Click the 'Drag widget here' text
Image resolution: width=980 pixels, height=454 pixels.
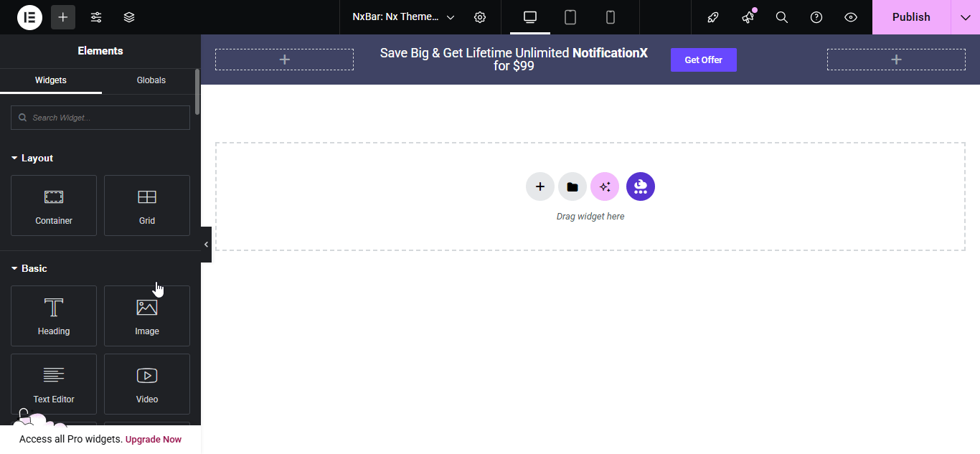(x=590, y=216)
